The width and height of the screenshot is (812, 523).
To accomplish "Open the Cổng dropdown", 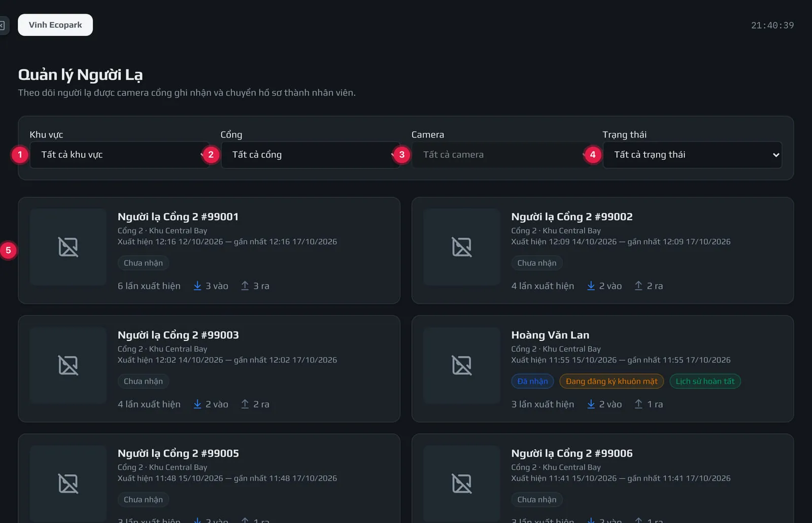I will click(x=310, y=155).
